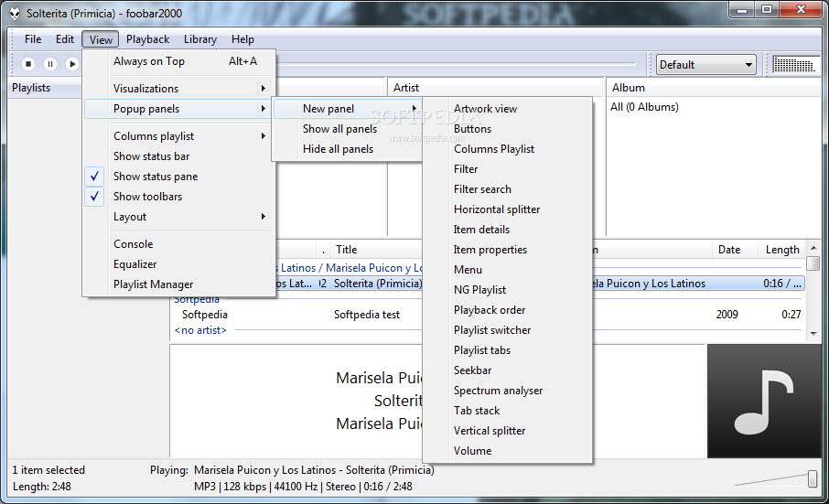The width and height of the screenshot is (829, 504).
Task: Expand the New panel submenu
Action: pos(348,109)
